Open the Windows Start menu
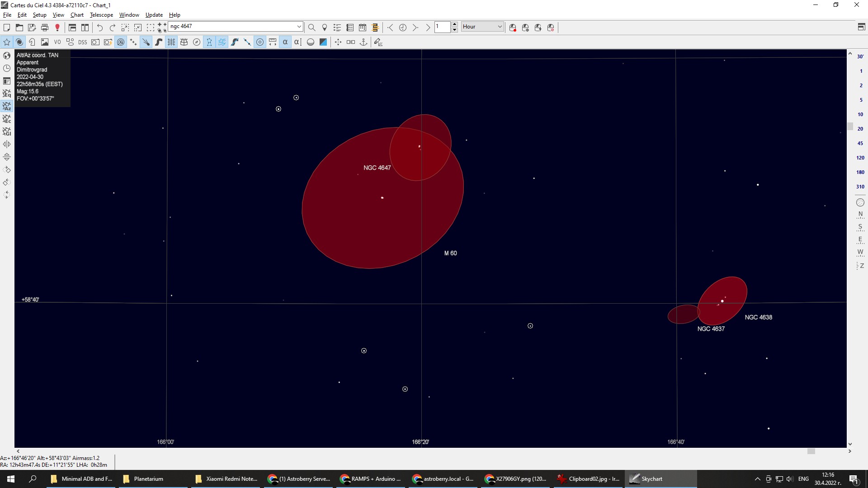Viewport: 868px width, 488px height. 11,479
